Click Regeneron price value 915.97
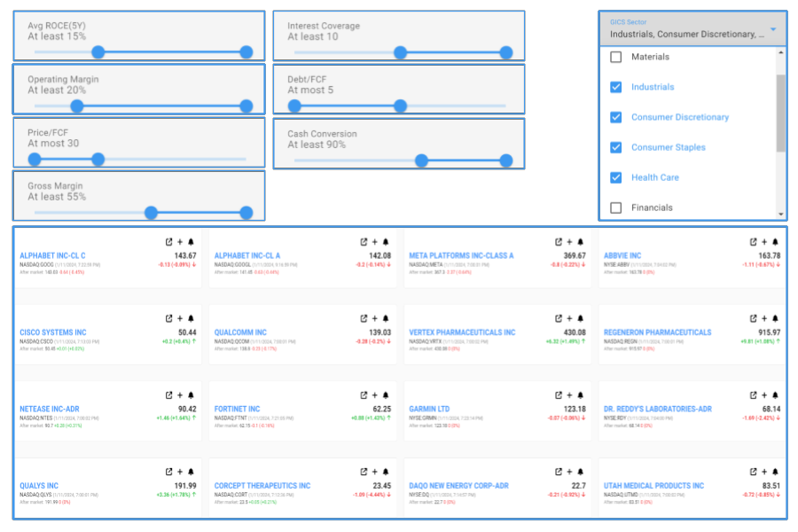 pos(769,332)
